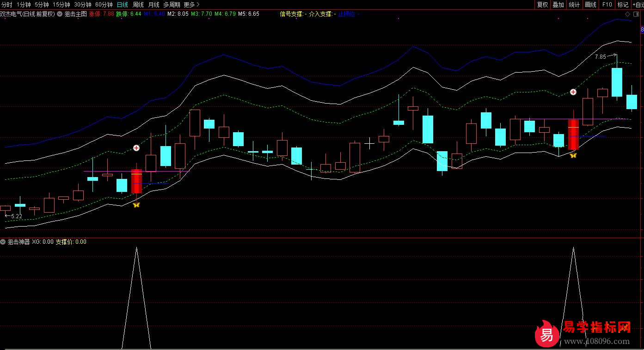Image resolution: width=644 pixels, height=350 pixels.
Task: Click the stock title 双杰电气(日线.前复权)
Action: 28,14
